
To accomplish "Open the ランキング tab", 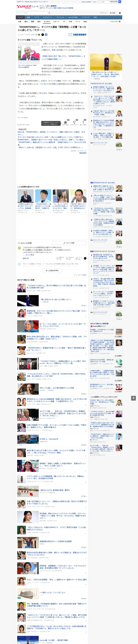I will (x=86, y=17).
